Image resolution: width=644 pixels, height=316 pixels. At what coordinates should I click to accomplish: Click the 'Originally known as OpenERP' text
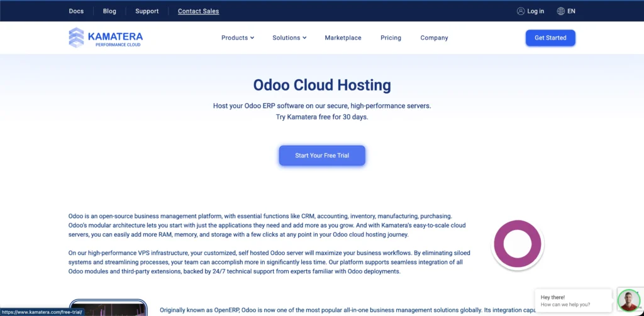348,310
